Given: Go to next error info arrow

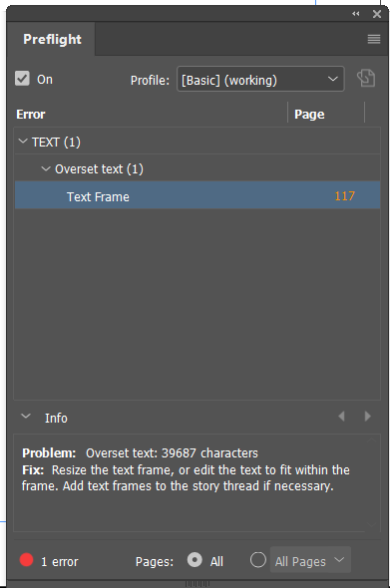Looking at the screenshot, I should pyautogui.click(x=368, y=417).
